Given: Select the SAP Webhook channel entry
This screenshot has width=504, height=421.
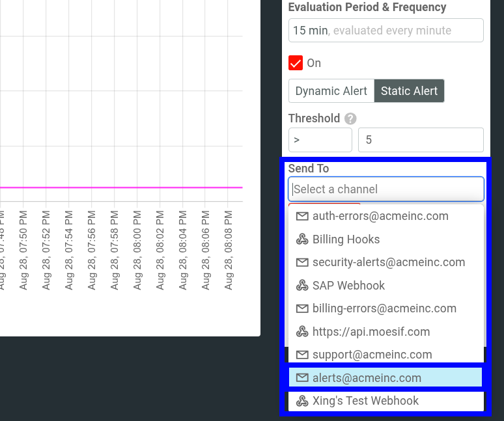Looking at the screenshot, I should point(348,286).
